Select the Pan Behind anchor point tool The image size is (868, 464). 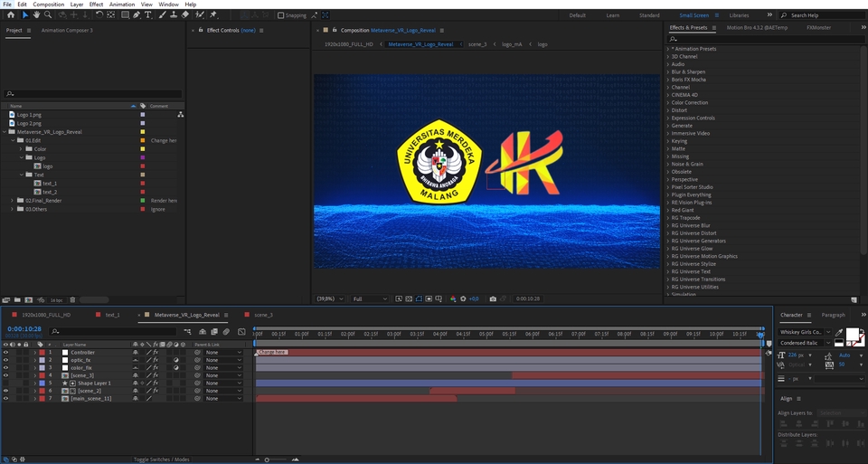(111, 15)
